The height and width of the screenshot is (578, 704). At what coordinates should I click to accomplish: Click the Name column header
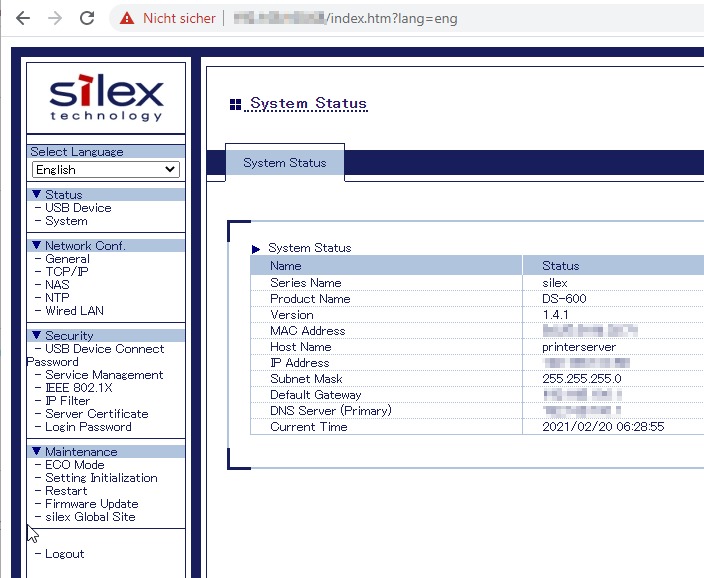pos(286,266)
